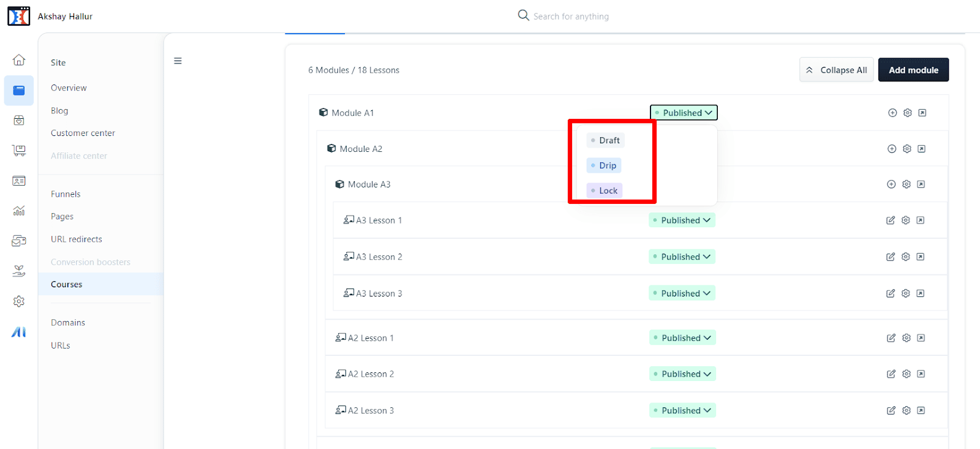
Task: Select Draft status option
Action: pos(605,140)
